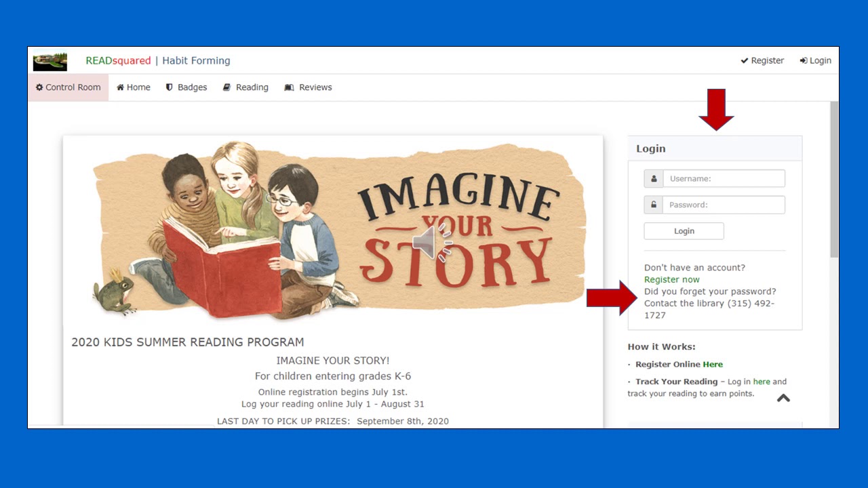868x488 pixels.
Task: Click the scroll-to-top chevron arrow
Action: coord(783,399)
